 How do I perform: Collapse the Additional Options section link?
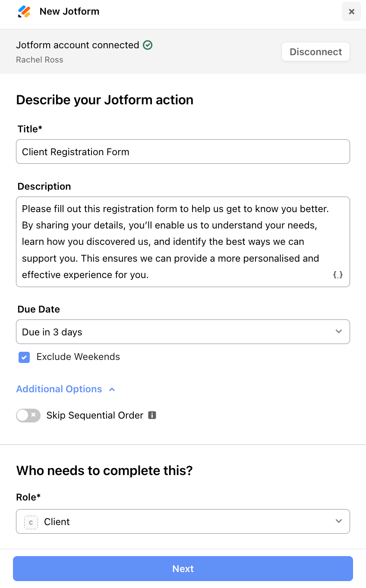(x=59, y=389)
